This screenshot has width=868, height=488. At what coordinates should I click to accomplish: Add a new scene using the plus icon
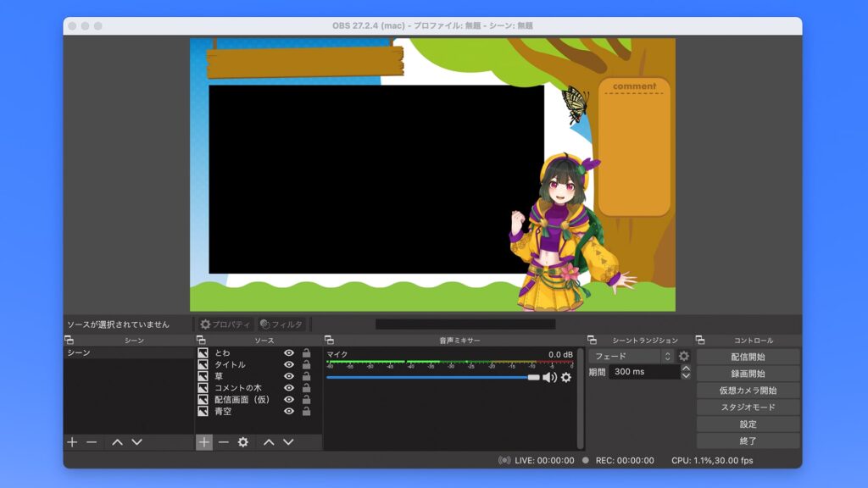click(72, 442)
